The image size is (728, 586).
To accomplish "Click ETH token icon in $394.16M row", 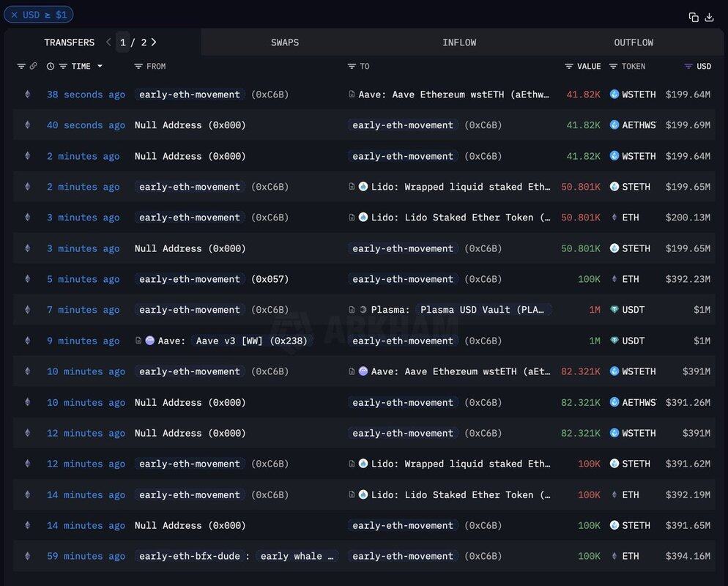I will tap(614, 556).
